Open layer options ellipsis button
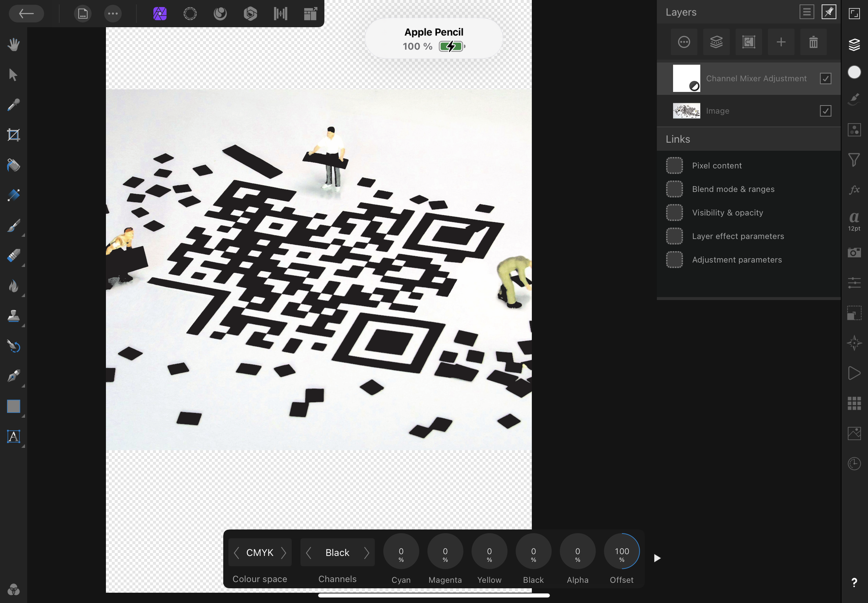The width and height of the screenshot is (868, 603). tap(684, 42)
